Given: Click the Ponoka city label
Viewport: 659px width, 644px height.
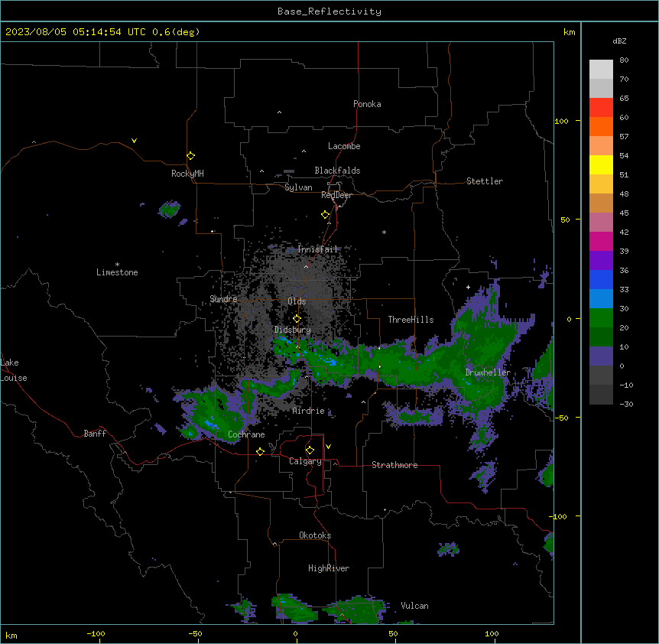Looking at the screenshot, I should point(367,104).
